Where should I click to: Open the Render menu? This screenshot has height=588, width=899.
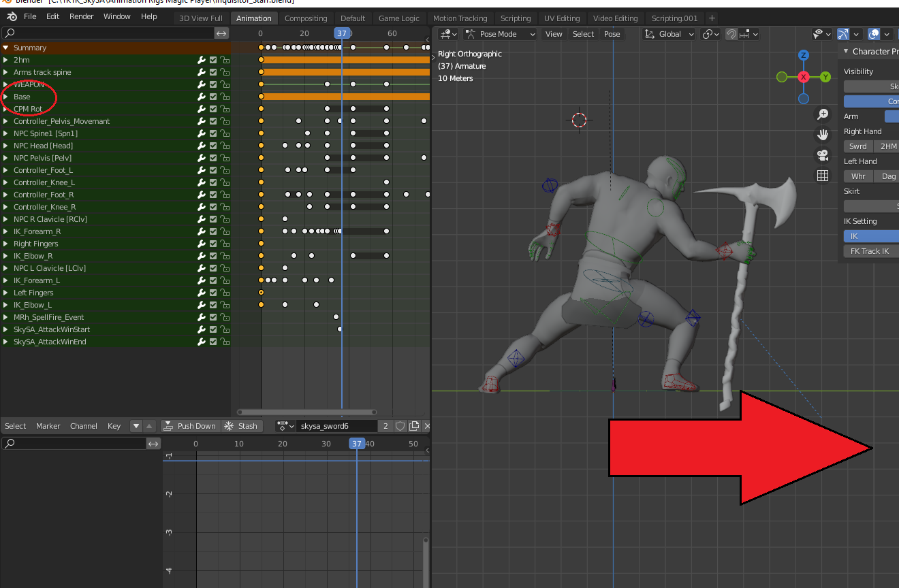pos(82,16)
